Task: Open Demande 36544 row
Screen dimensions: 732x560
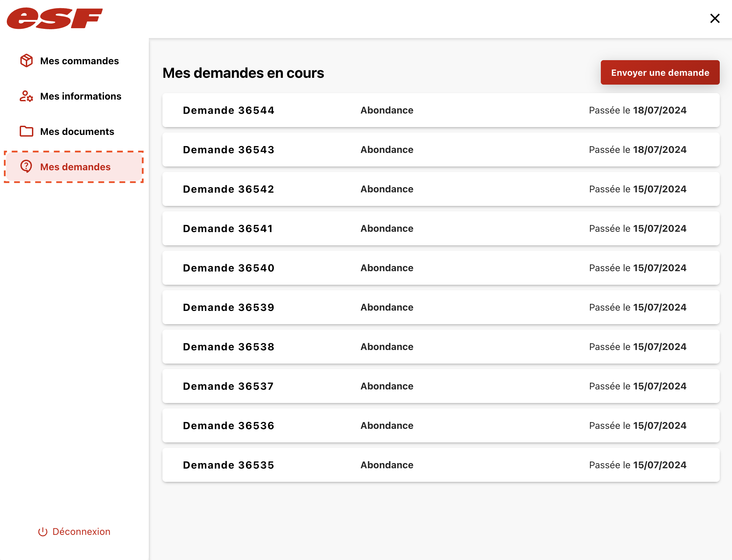Action: pyautogui.click(x=441, y=110)
